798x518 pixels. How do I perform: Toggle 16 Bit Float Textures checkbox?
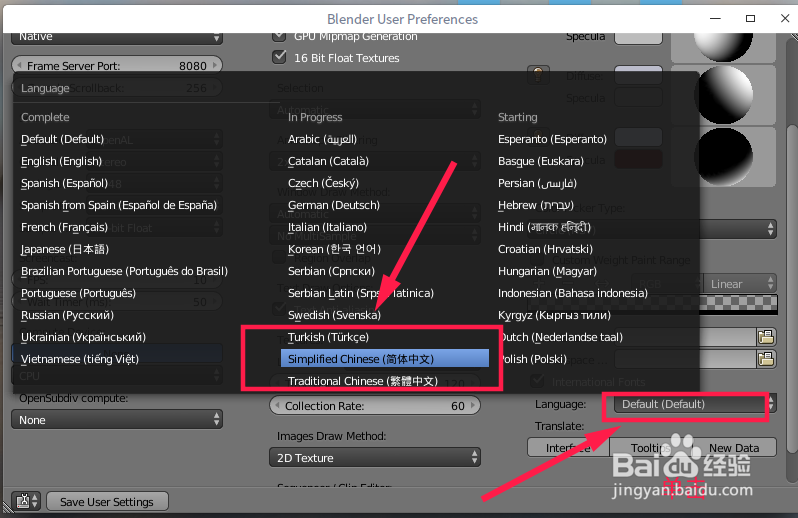(279, 57)
